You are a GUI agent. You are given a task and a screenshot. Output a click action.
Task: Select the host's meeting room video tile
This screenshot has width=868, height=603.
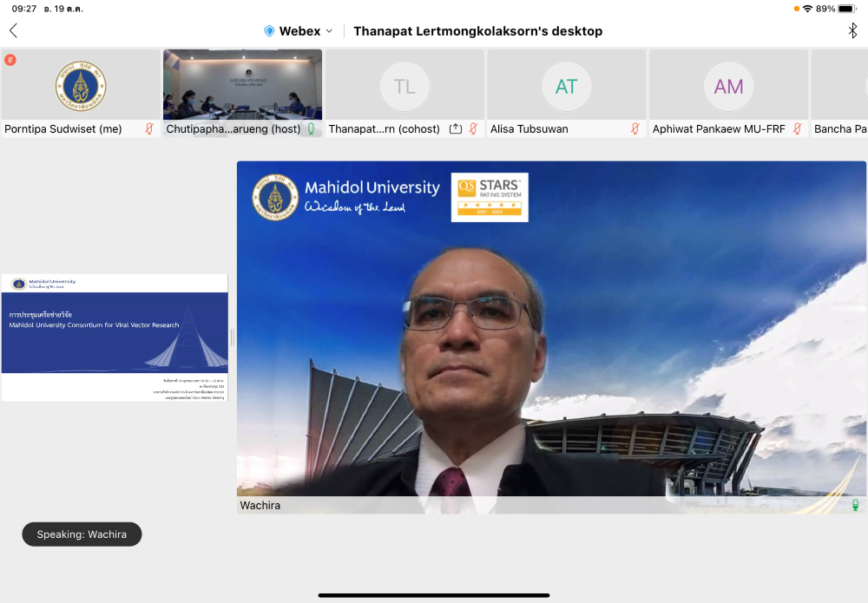coord(242,84)
